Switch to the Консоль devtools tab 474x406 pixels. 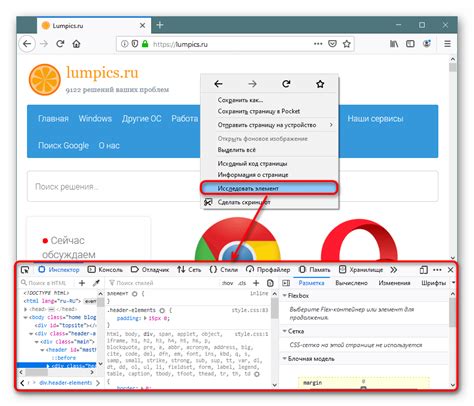105,270
